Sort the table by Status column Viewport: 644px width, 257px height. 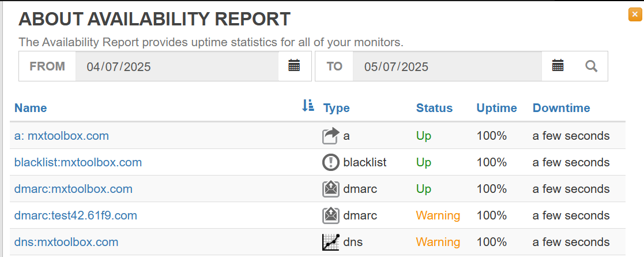pos(434,108)
